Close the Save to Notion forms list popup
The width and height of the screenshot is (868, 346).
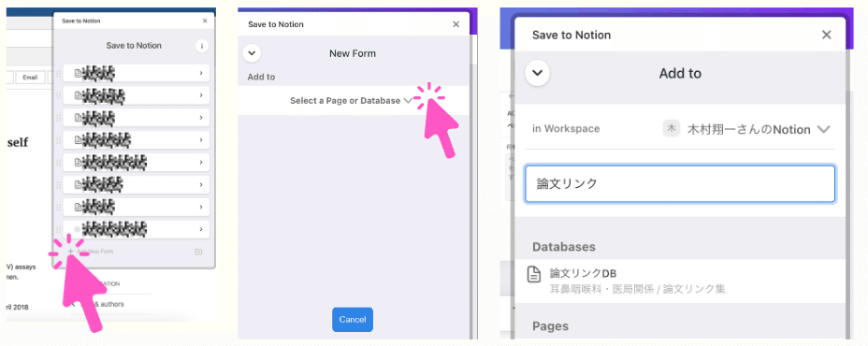205,21
